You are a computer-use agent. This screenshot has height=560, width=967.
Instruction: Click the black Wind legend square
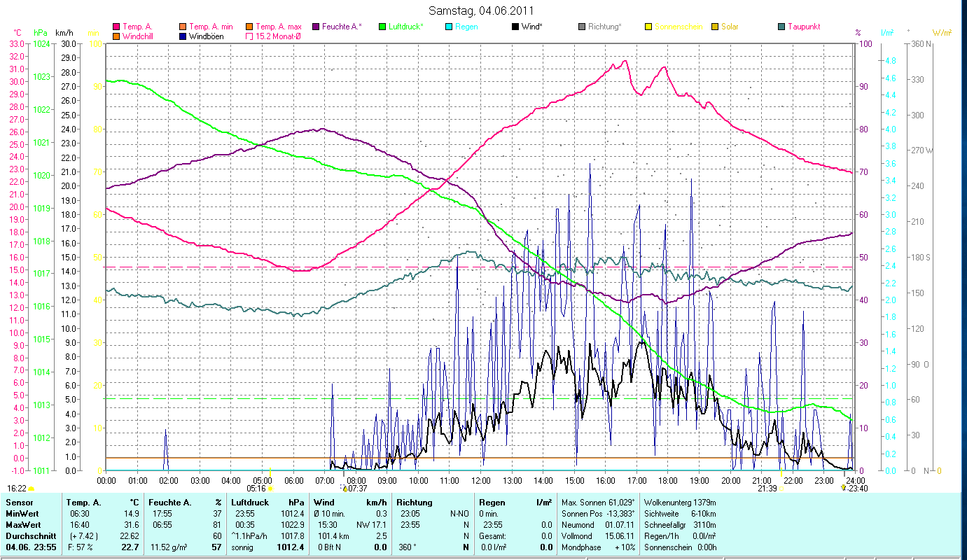pos(515,27)
